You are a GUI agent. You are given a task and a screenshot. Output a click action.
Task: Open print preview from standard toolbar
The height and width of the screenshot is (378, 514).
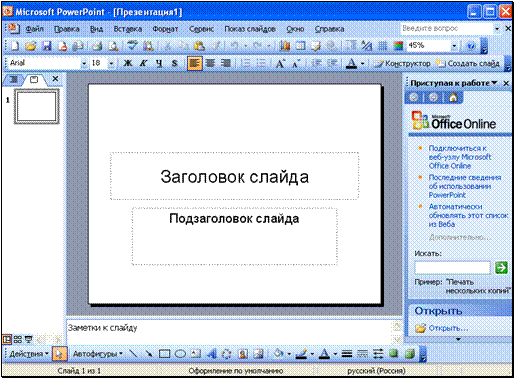tap(113, 46)
